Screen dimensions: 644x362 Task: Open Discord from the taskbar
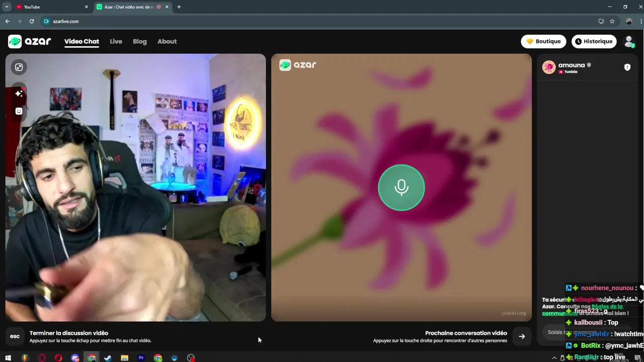click(x=75, y=358)
